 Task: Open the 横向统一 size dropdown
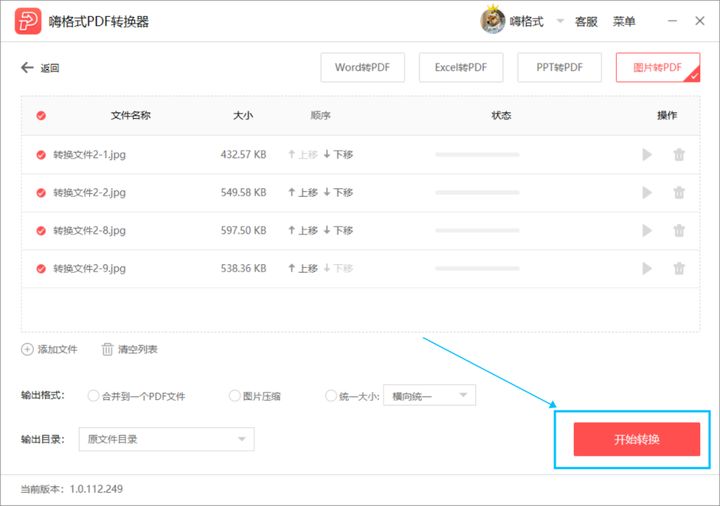pos(429,395)
